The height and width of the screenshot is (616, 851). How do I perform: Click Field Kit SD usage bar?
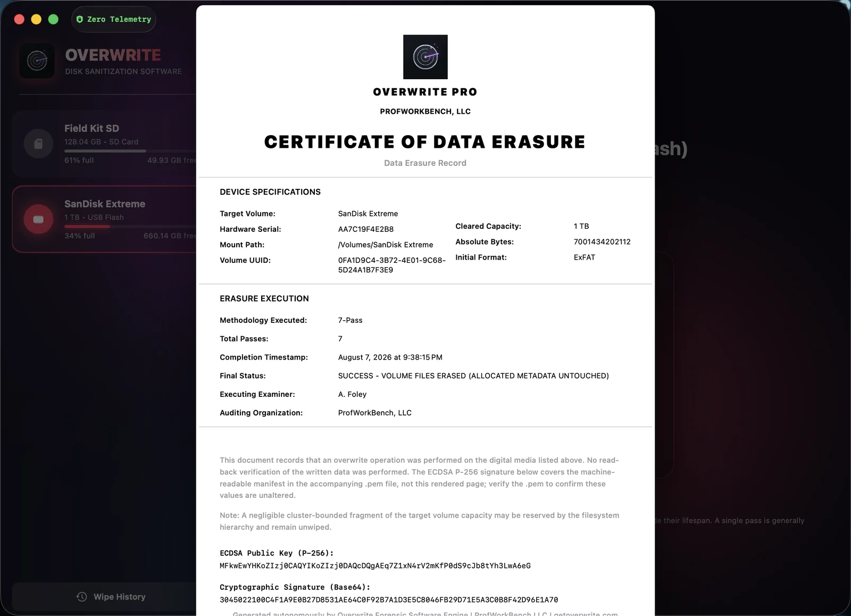[130, 151]
